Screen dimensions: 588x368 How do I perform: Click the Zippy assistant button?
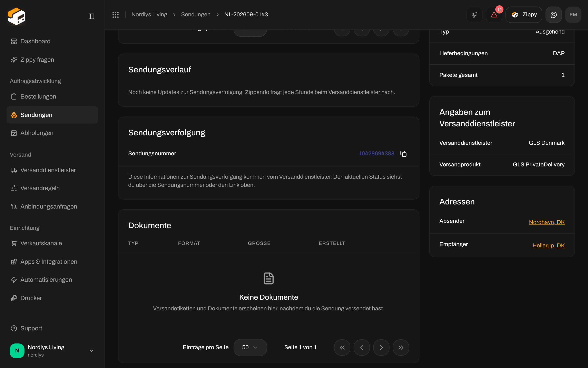(x=524, y=15)
